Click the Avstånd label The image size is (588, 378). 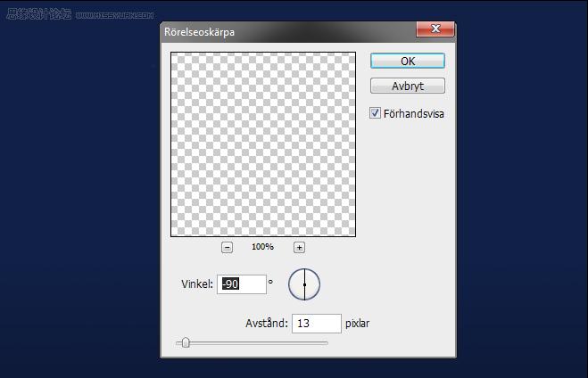[267, 324]
